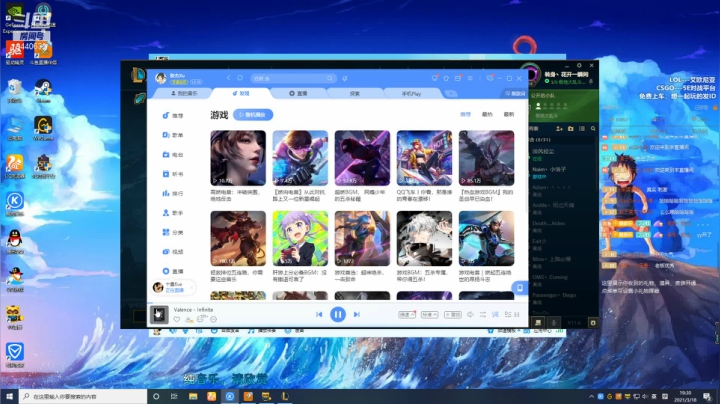This screenshot has width=720, height=404.
Task: Go to previous track
Action: tap(319, 314)
